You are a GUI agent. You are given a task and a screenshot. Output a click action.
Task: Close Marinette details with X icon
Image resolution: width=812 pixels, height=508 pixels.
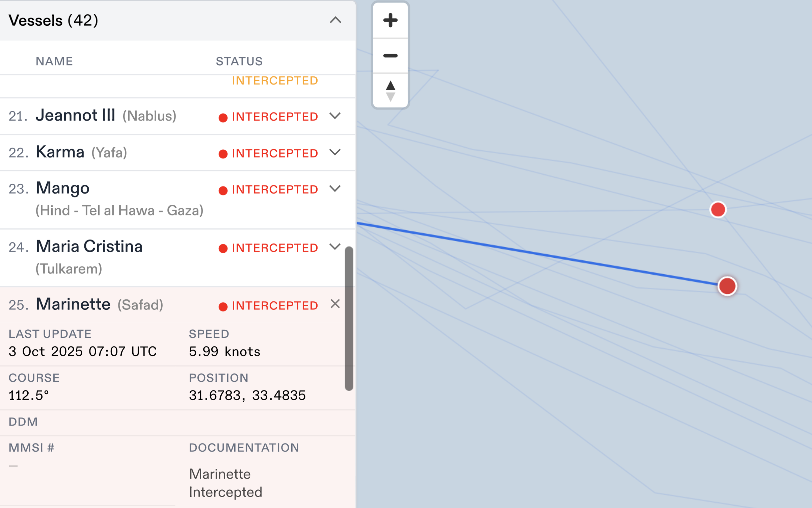click(335, 304)
